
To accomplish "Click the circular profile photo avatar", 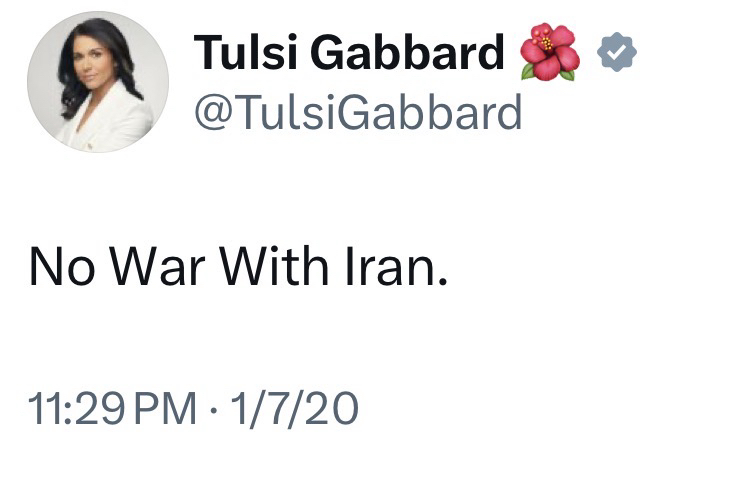I will pos(97,82).
